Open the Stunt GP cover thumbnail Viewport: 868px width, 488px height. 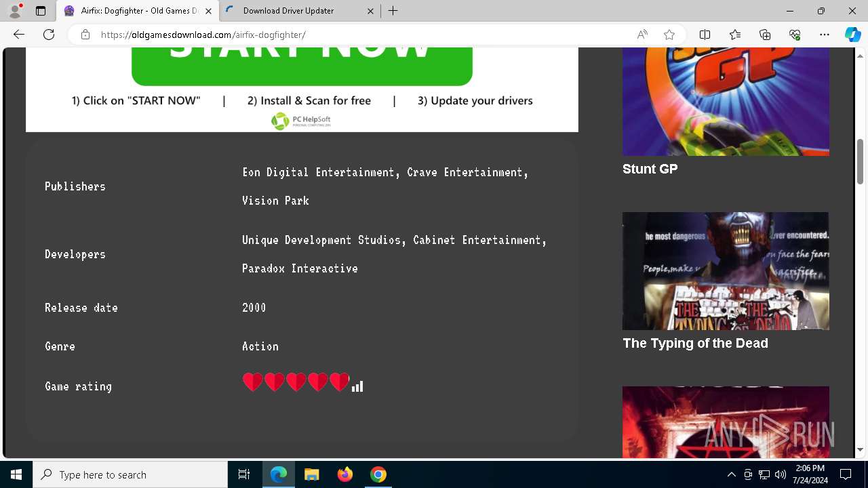[x=726, y=102]
